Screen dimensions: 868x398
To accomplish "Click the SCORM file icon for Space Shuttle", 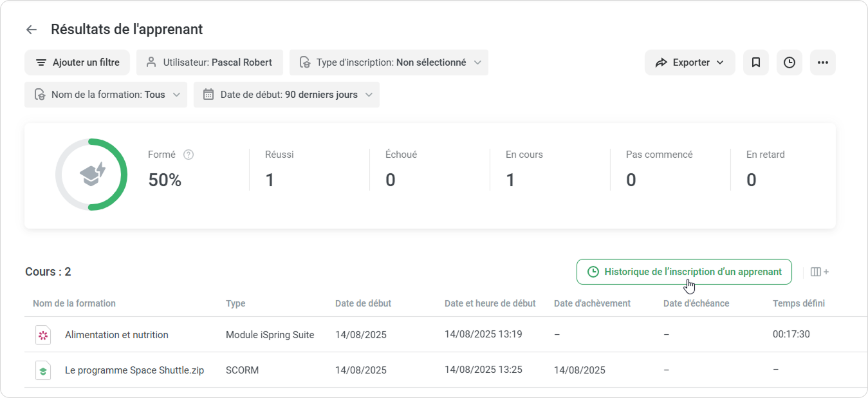I will pyautogui.click(x=42, y=370).
